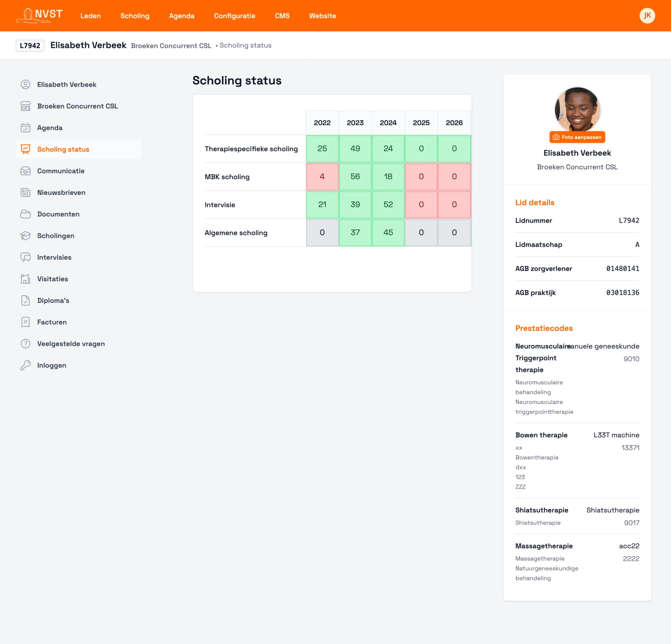
Task: Open Broeken Concurrent CSL breadcrumb link
Action: [x=171, y=46]
